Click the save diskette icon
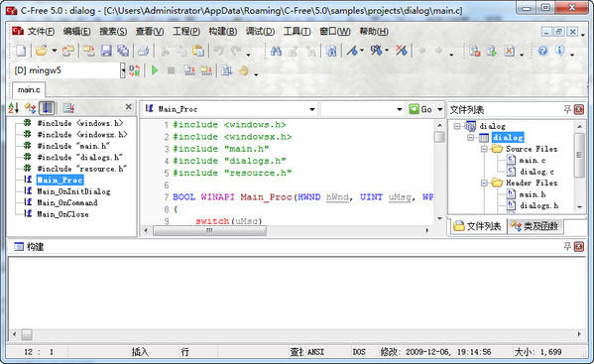 pyautogui.click(x=106, y=51)
